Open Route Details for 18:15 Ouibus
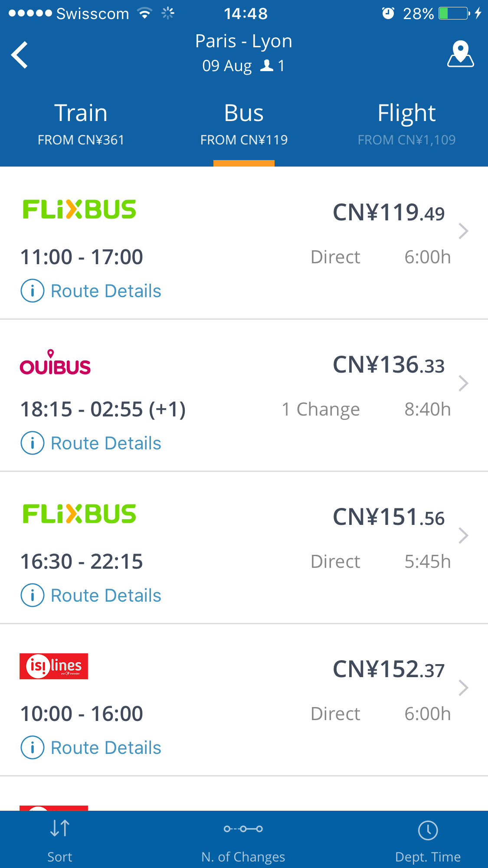This screenshot has height=868, width=488. 106,443
